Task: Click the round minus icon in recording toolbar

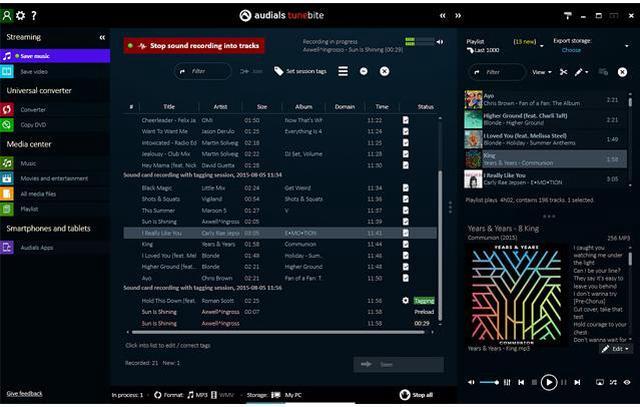Action: click(364, 71)
